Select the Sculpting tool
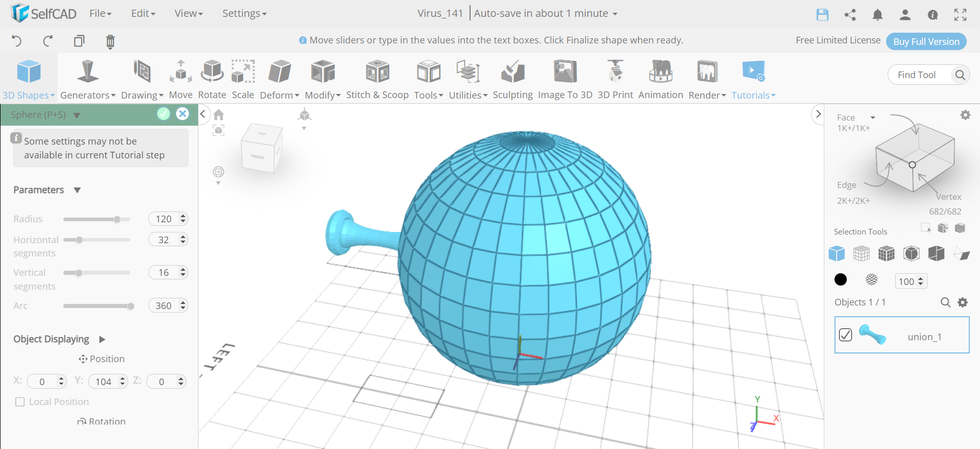 pos(512,79)
